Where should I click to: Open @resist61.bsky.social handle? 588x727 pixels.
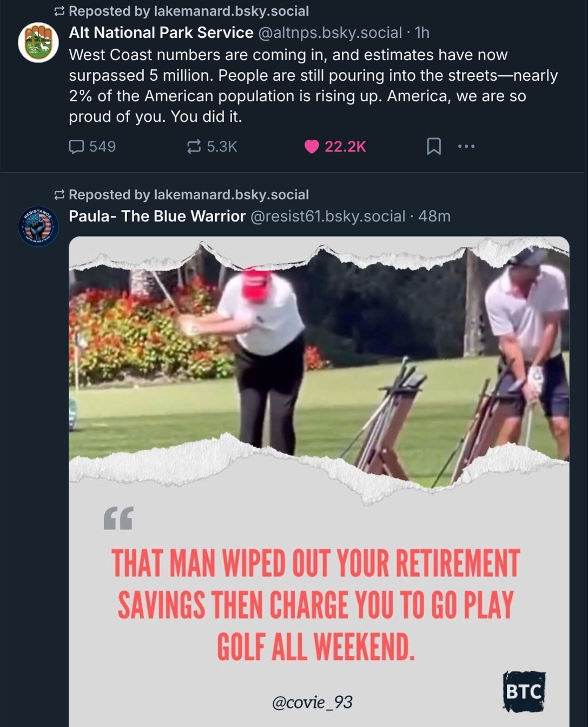point(328,216)
